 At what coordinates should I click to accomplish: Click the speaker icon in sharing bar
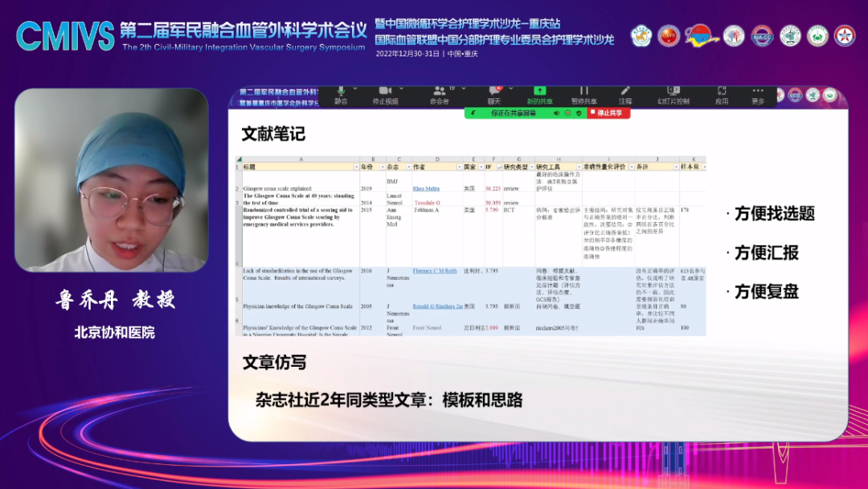tap(556, 113)
